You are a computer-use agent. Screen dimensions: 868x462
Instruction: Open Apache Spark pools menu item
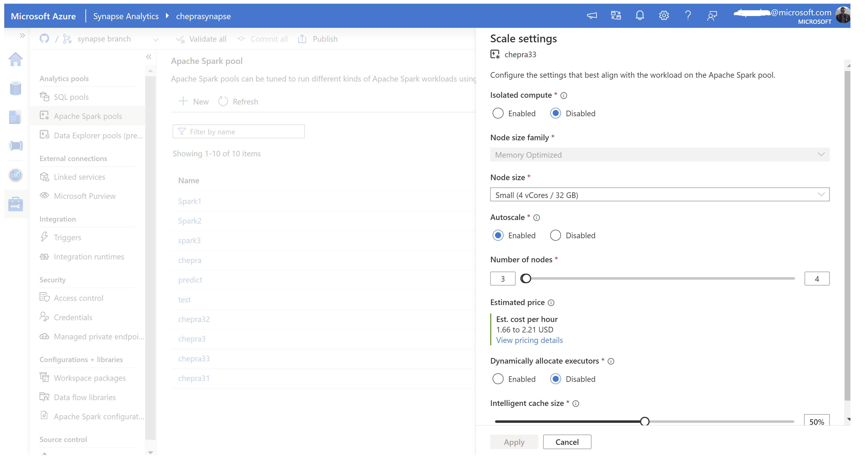click(x=88, y=116)
